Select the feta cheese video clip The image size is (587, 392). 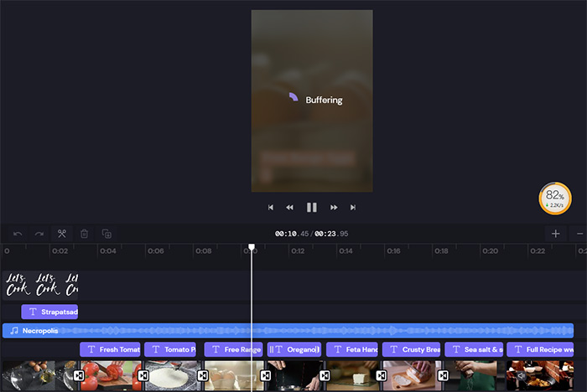pos(353,375)
